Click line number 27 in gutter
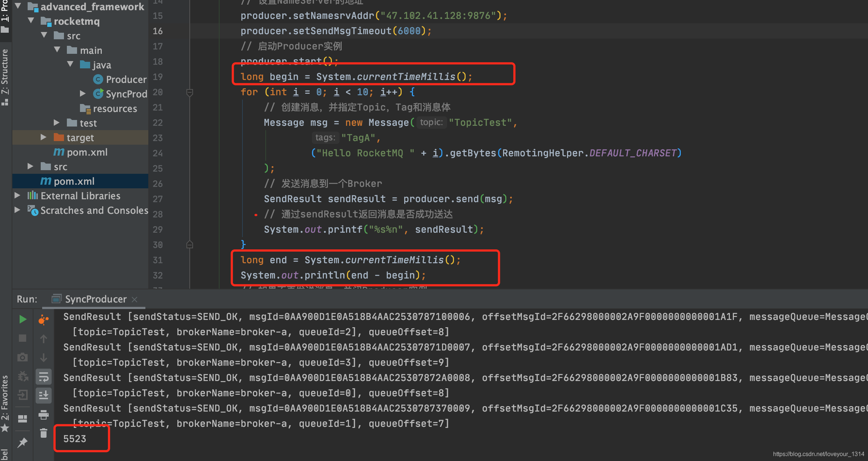This screenshot has height=461, width=868. [x=157, y=199]
